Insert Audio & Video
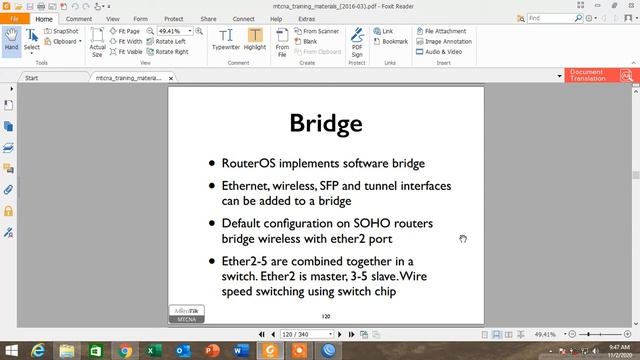 point(439,52)
